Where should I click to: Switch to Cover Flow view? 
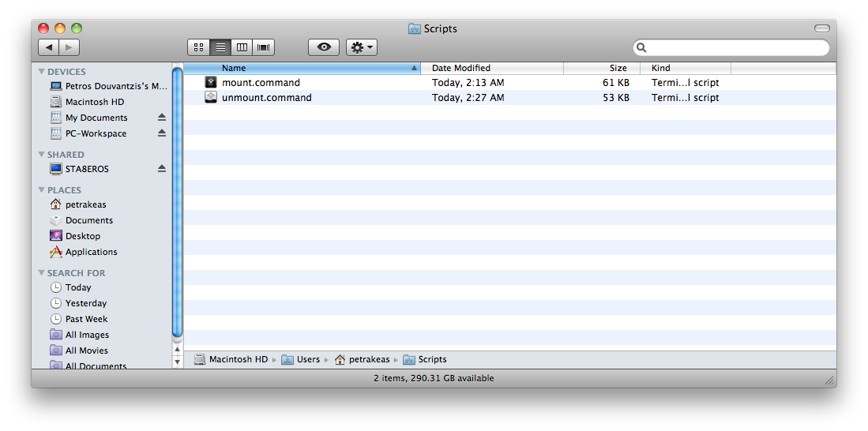point(264,47)
